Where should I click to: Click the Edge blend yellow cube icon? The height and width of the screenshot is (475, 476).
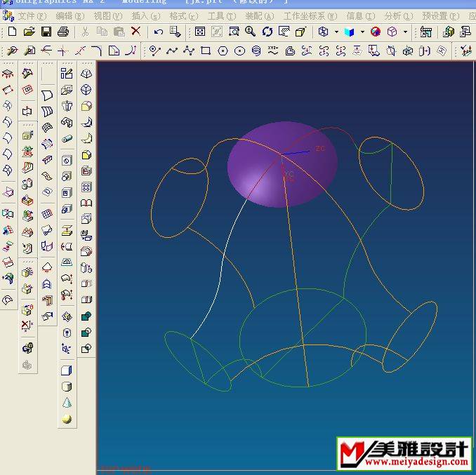[86, 106]
